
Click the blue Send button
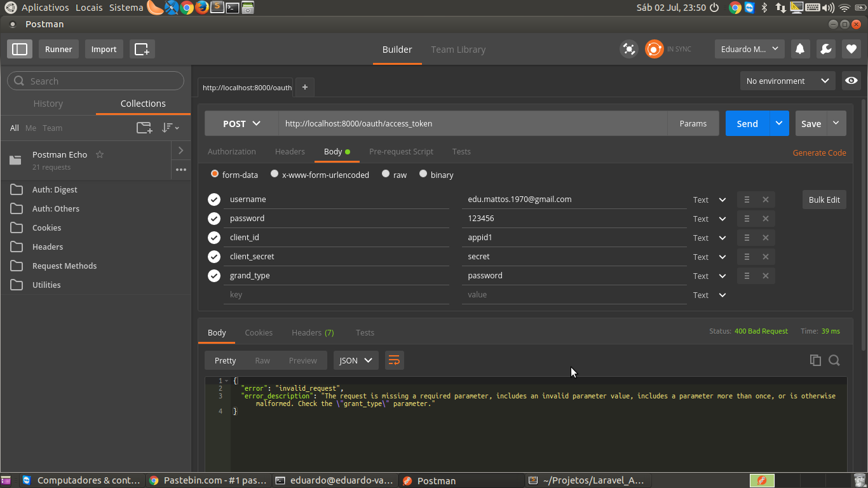[747, 123]
